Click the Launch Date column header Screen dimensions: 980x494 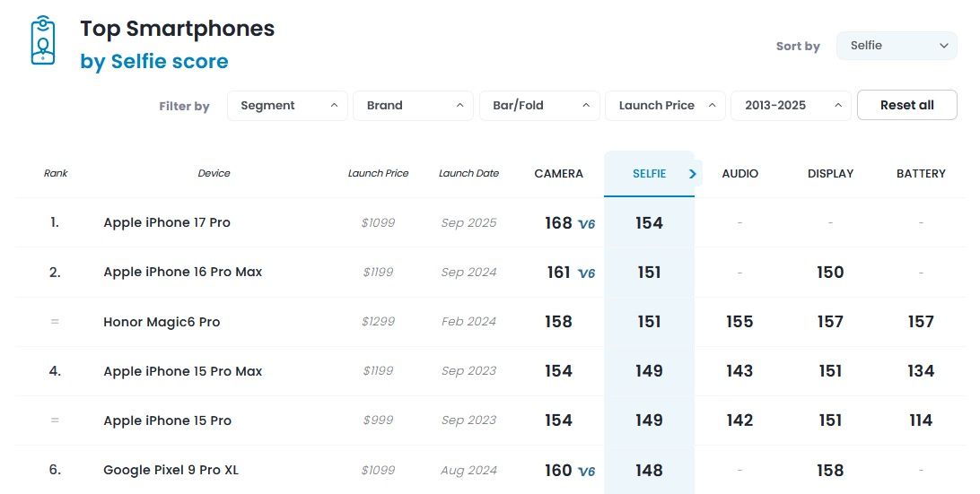coord(468,173)
